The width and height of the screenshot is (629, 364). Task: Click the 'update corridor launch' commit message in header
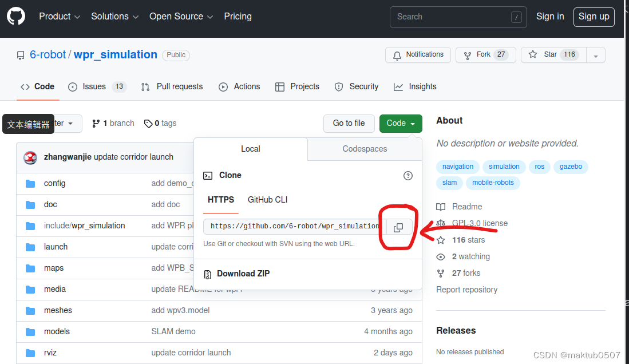coord(133,157)
